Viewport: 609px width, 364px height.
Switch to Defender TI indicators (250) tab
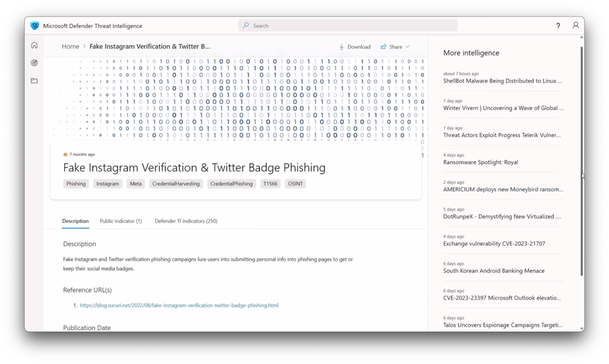click(186, 221)
